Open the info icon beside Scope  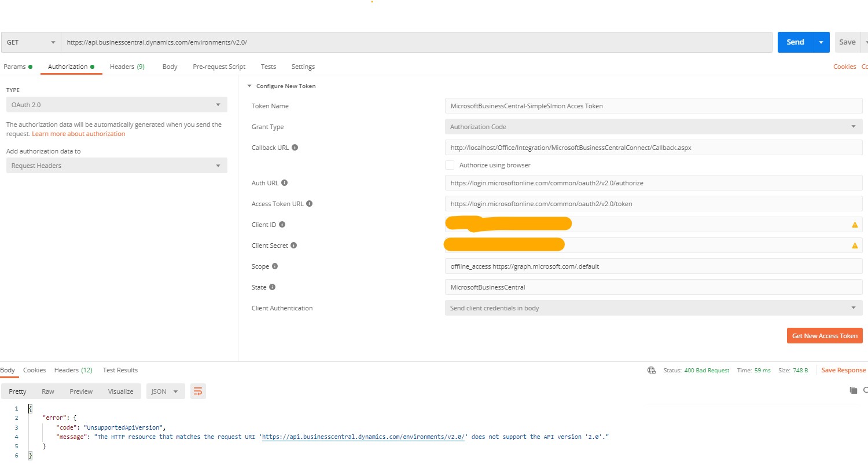[x=275, y=266]
